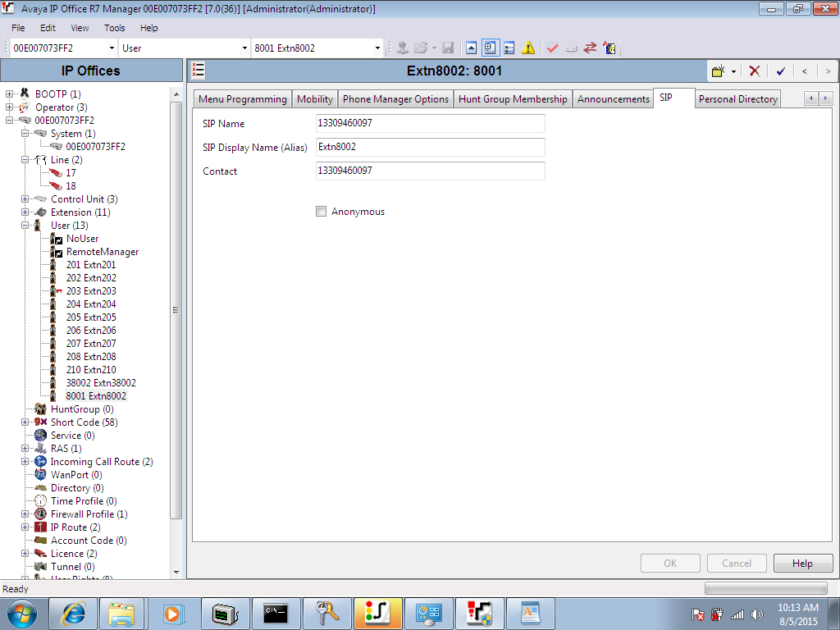
Task: Click the open configuration folder icon
Action: coord(422,48)
